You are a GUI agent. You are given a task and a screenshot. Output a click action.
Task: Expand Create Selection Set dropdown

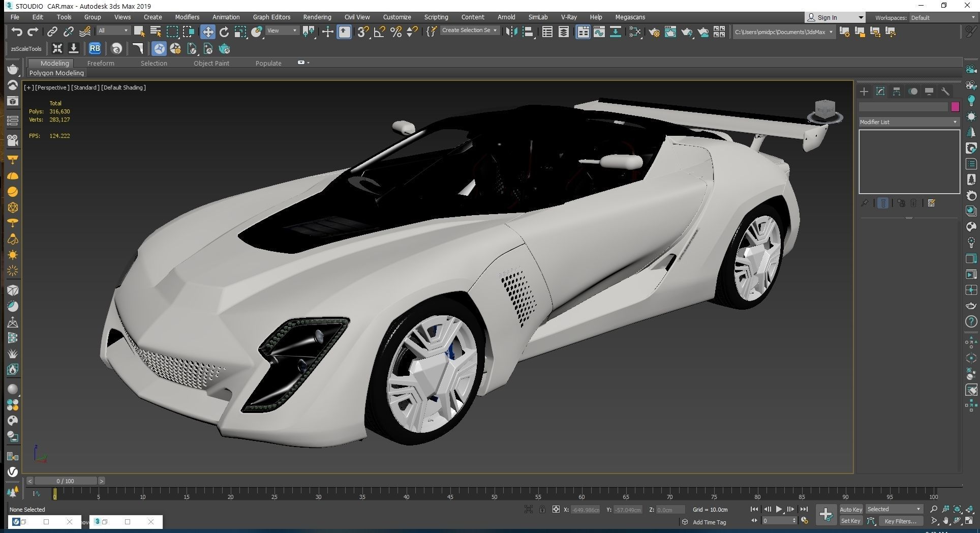point(469,31)
